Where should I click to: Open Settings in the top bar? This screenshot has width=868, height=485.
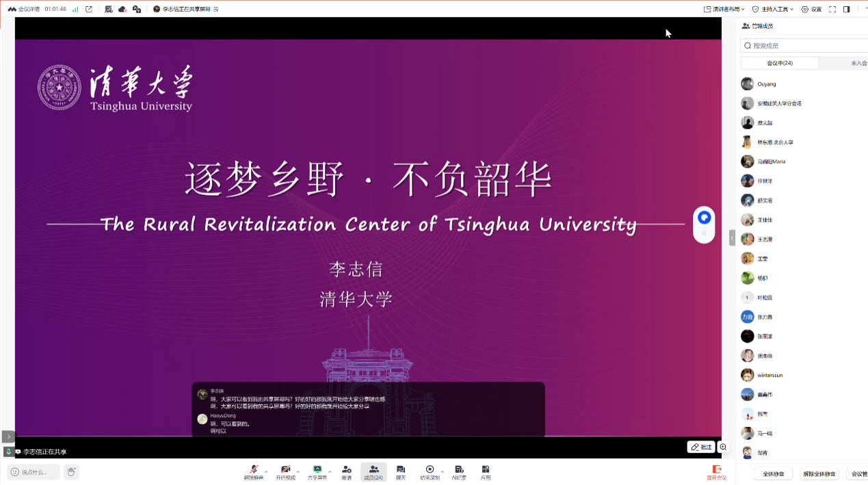click(x=811, y=9)
